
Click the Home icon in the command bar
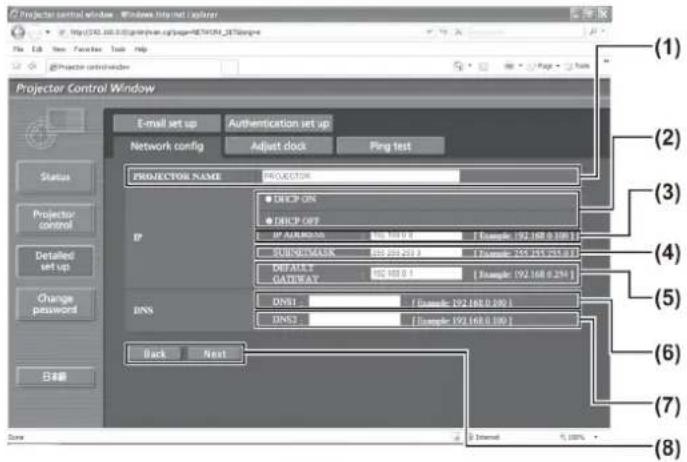(x=458, y=66)
